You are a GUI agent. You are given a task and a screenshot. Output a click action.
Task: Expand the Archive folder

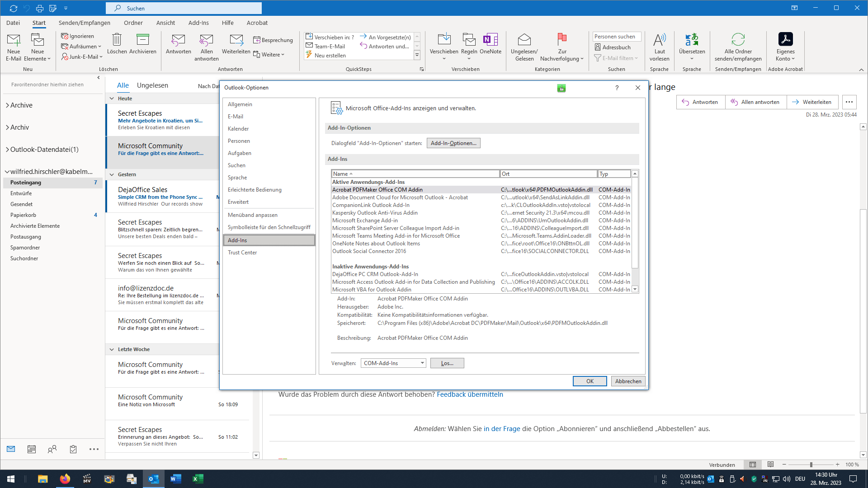coord(7,105)
